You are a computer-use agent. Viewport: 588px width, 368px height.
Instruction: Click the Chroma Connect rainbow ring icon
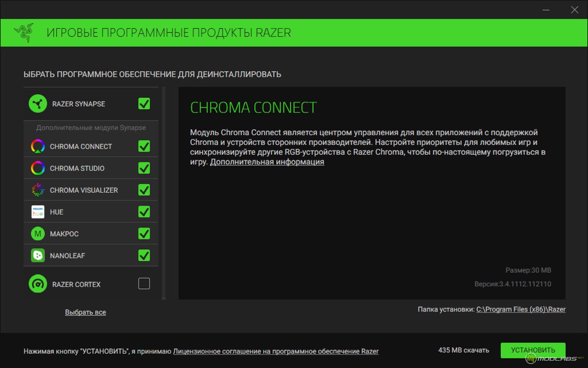click(38, 146)
